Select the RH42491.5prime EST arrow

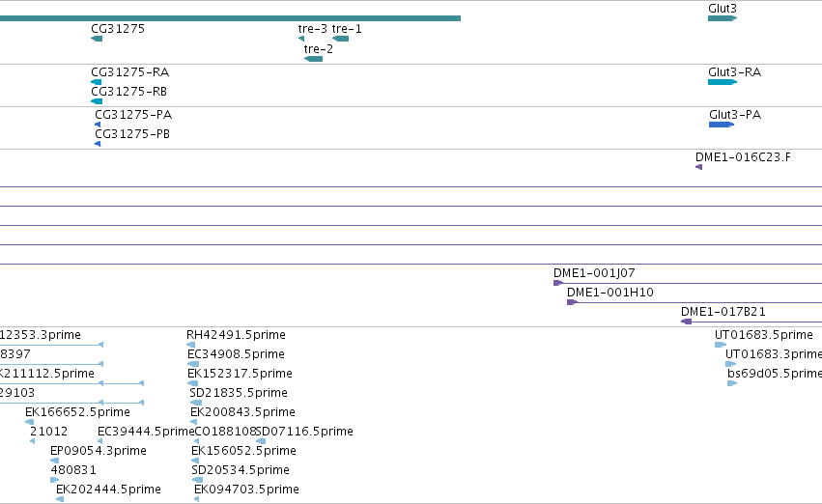[x=191, y=345]
